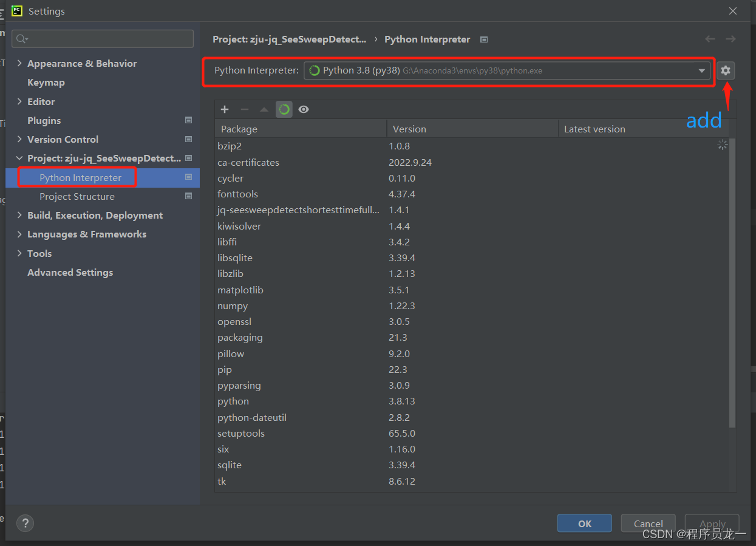Click the back navigation arrow

tap(710, 39)
